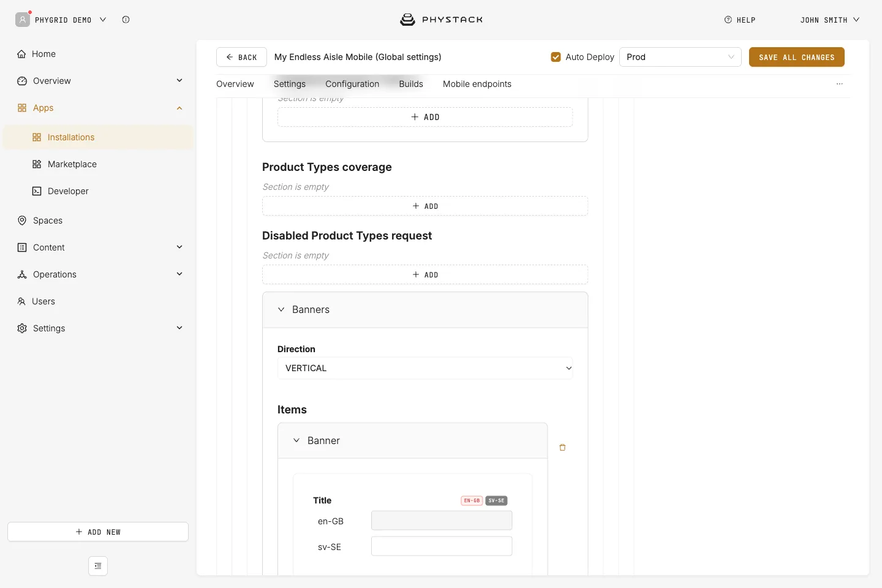
Task: Click Save All Changes button
Action: 797,57
